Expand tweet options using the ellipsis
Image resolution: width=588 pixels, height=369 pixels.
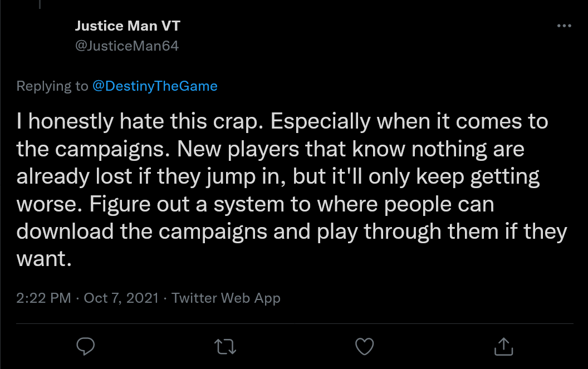(x=564, y=26)
